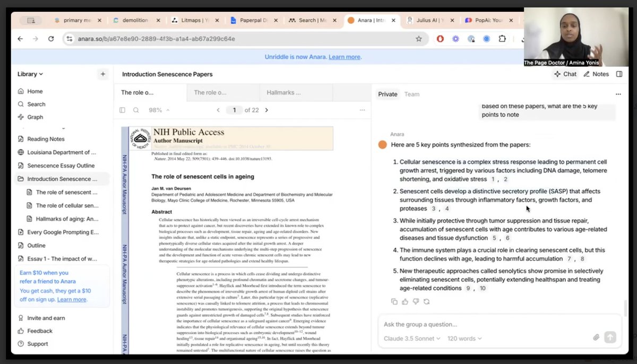Switch to the second 'The role o...' document tab

point(223,92)
